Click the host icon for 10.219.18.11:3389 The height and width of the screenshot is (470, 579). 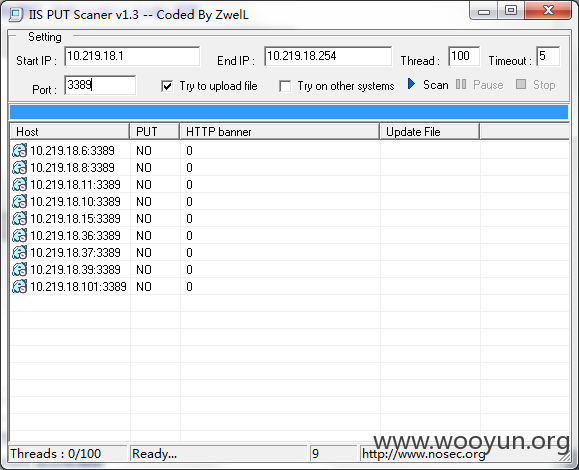(20, 185)
